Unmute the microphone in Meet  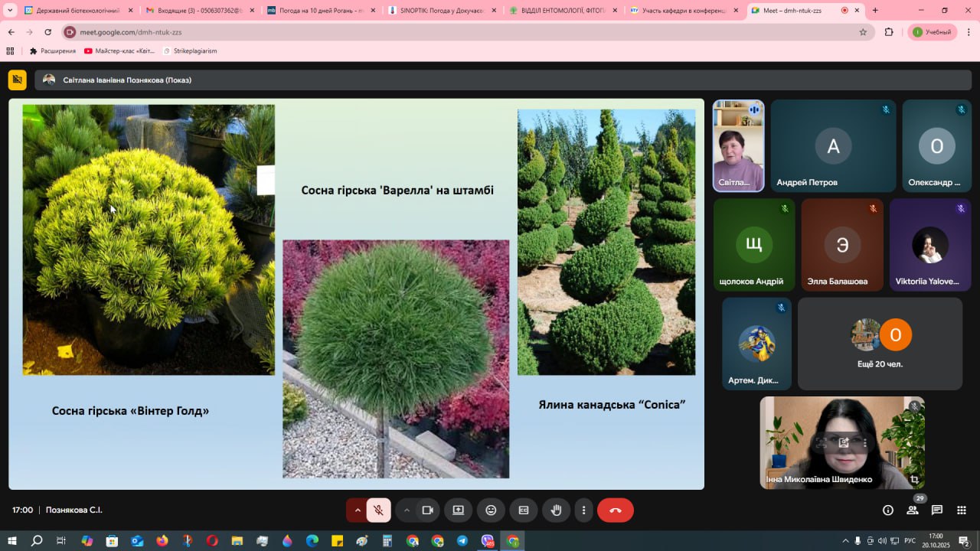click(x=378, y=510)
